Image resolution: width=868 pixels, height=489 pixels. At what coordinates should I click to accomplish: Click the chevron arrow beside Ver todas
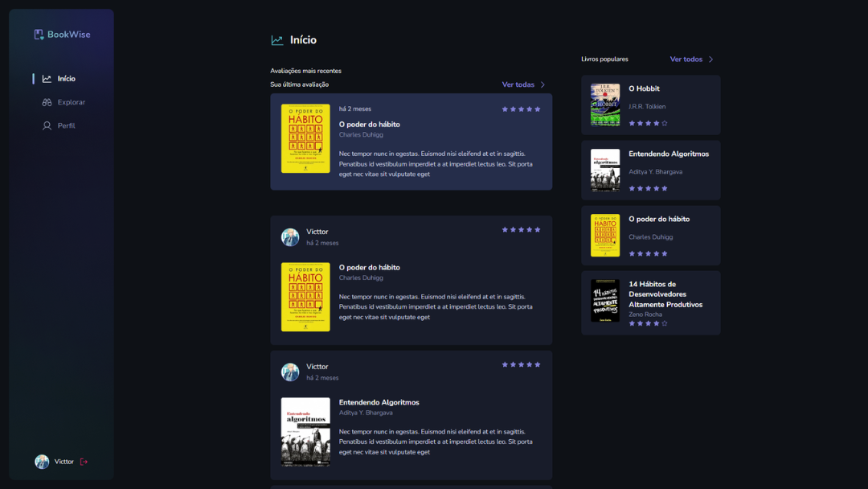542,84
